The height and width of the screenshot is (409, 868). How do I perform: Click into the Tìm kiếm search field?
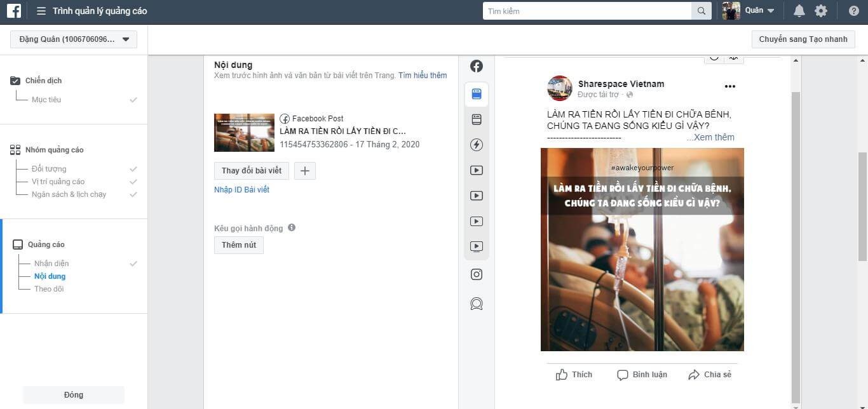point(587,11)
